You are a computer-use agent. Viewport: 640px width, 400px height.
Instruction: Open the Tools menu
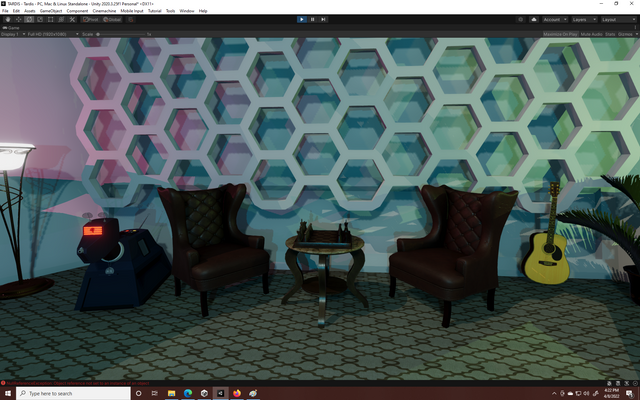pos(171,11)
